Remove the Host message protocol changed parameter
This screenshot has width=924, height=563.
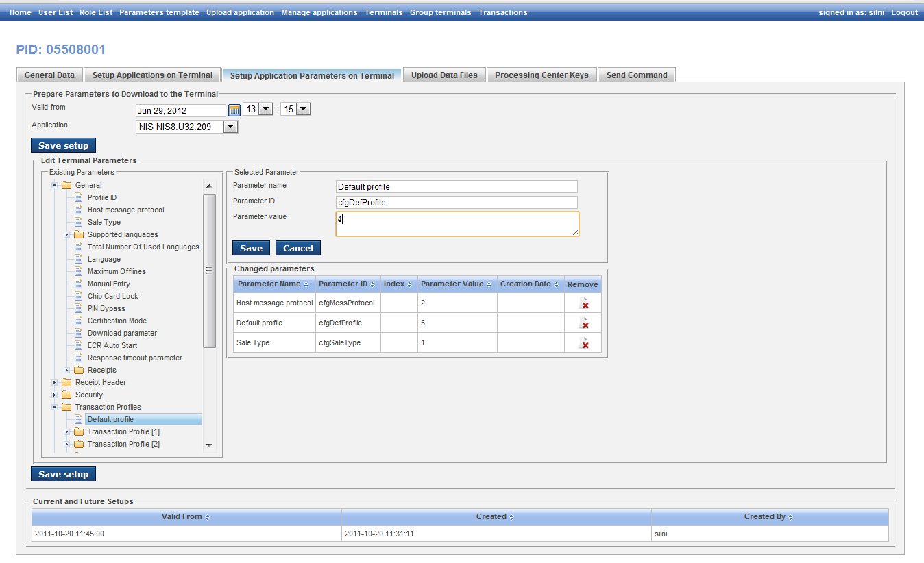tap(583, 303)
